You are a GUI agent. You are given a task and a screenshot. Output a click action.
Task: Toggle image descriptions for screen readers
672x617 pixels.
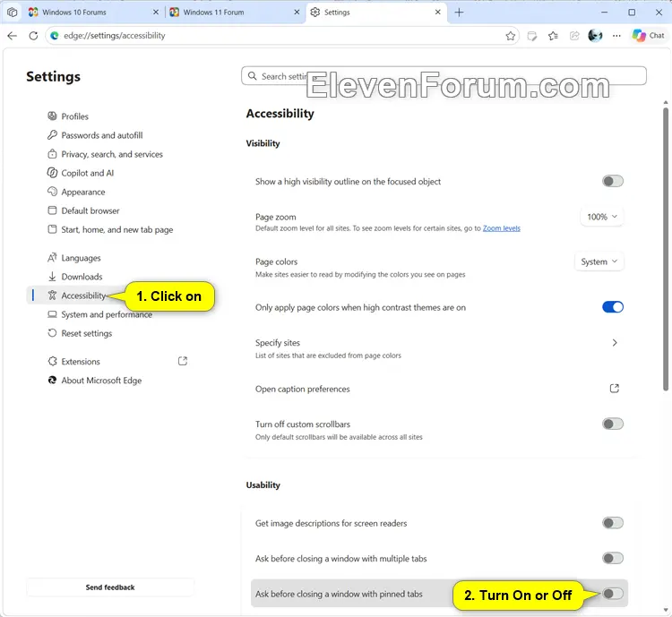click(x=613, y=523)
